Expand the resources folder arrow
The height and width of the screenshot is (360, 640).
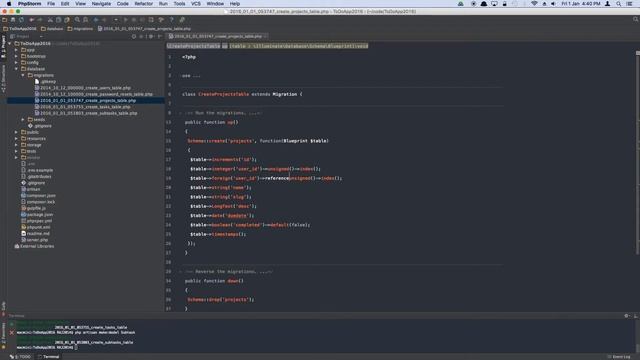16,138
